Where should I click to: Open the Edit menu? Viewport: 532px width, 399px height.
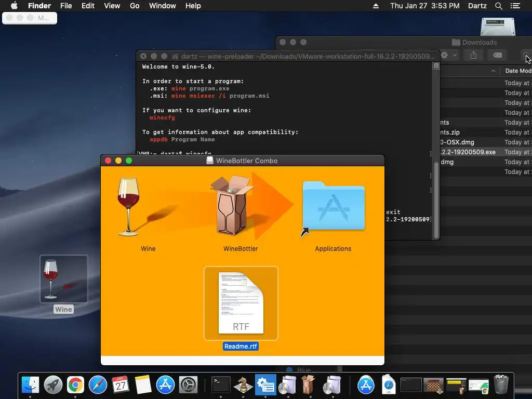coord(88,6)
